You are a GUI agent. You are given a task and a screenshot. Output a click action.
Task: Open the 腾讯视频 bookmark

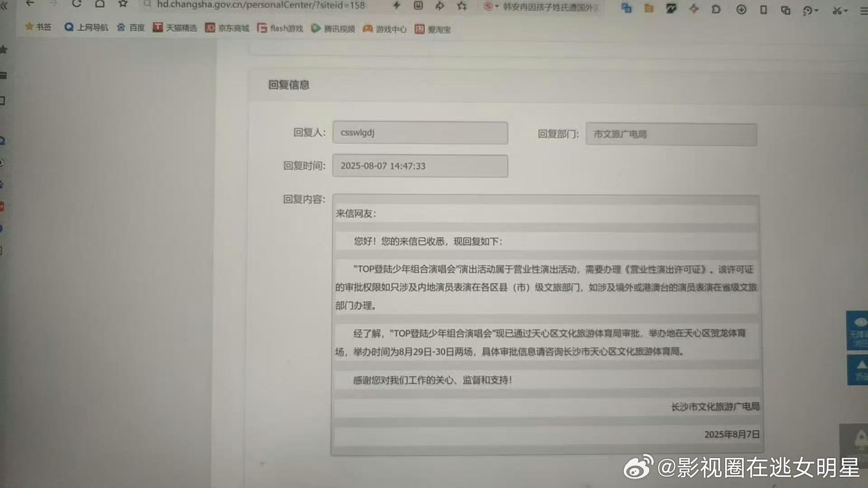333,29
